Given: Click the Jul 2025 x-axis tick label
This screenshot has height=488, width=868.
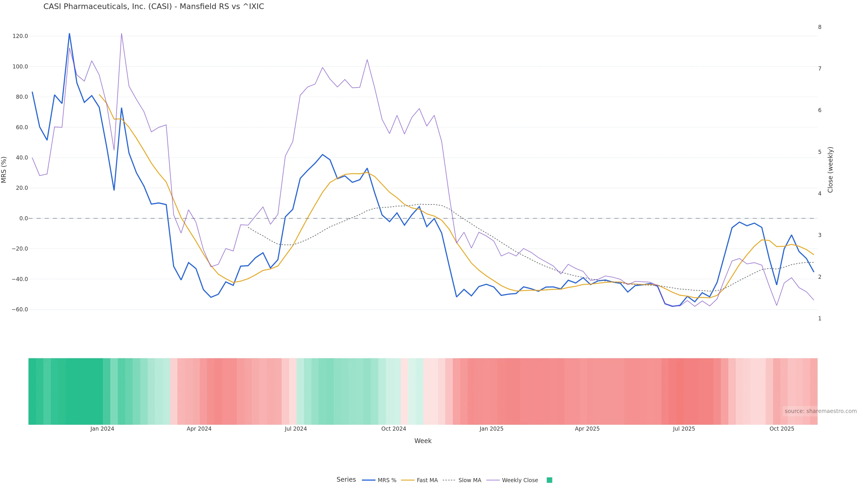Looking at the screenshot, I should tap(684, 429).
